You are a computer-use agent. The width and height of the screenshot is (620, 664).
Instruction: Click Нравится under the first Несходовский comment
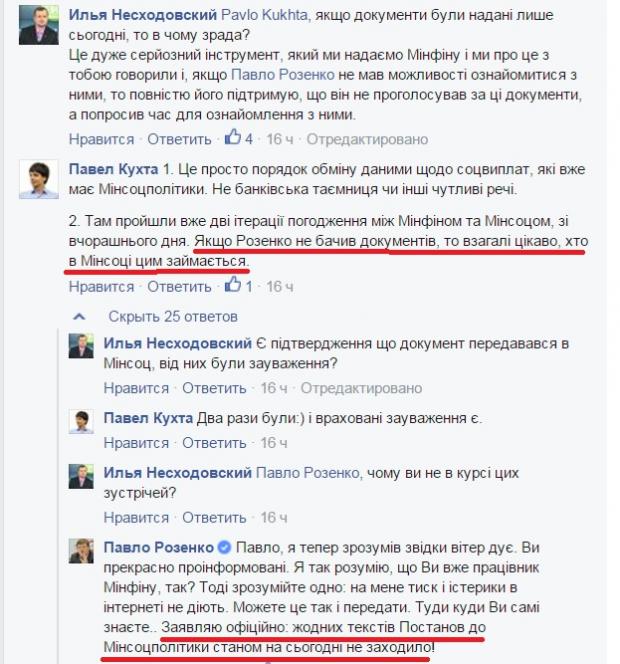101,139
